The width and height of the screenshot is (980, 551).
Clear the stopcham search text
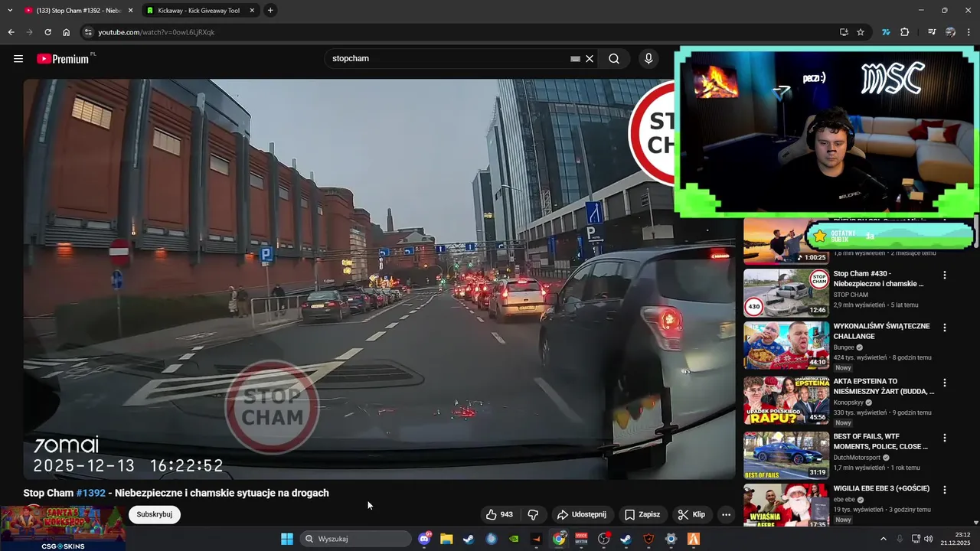click(590, 59)
